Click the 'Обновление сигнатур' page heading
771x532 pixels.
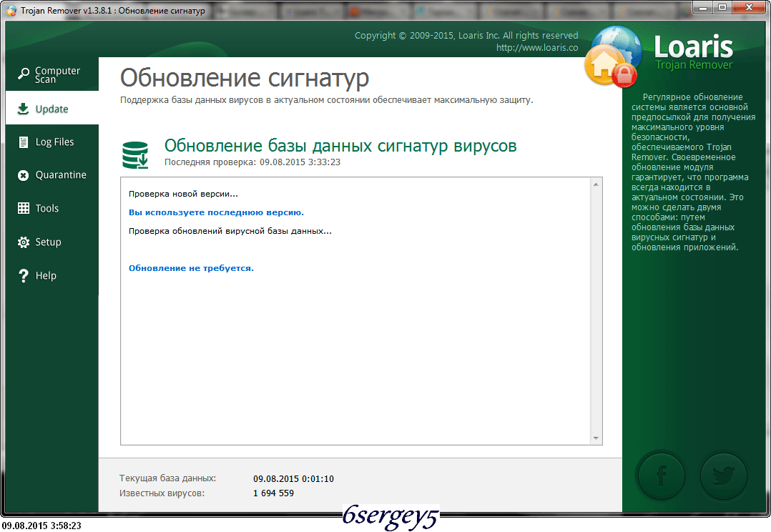click(245, 78)
